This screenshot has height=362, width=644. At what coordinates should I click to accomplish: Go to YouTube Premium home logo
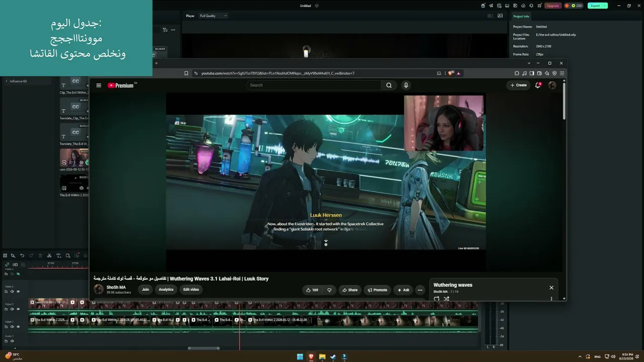[x=122, y=85]
